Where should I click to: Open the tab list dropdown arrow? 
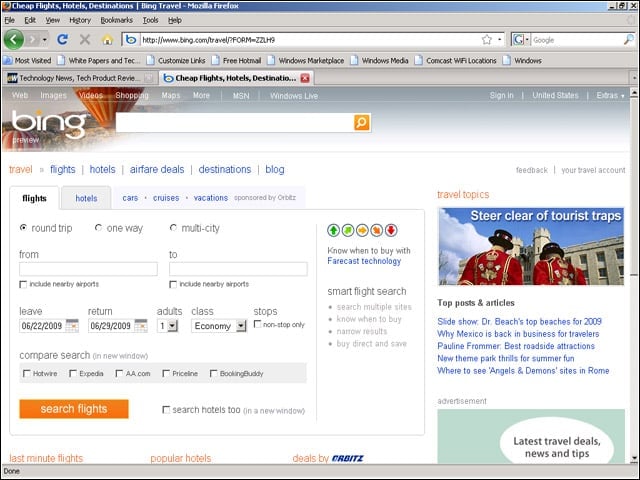click(x=634, y=78)
